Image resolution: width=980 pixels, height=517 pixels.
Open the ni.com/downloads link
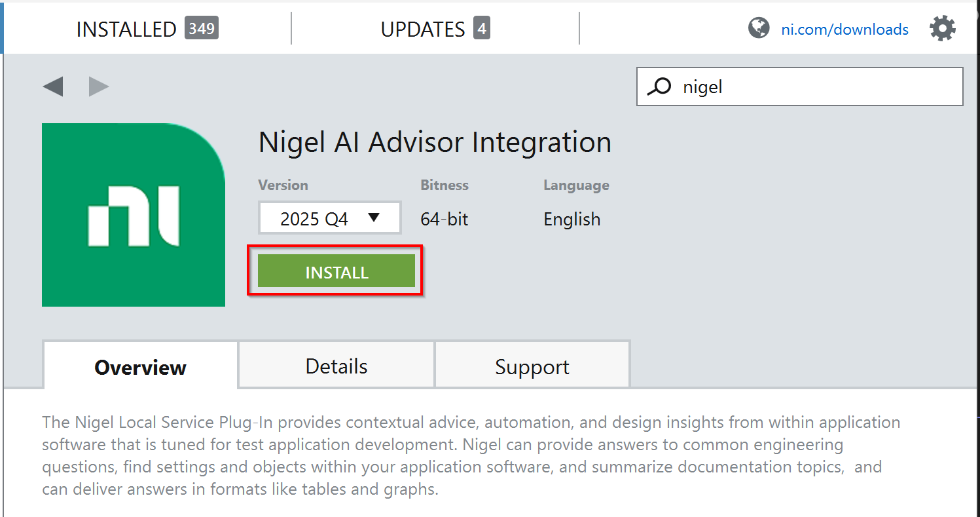click(844, 29)
